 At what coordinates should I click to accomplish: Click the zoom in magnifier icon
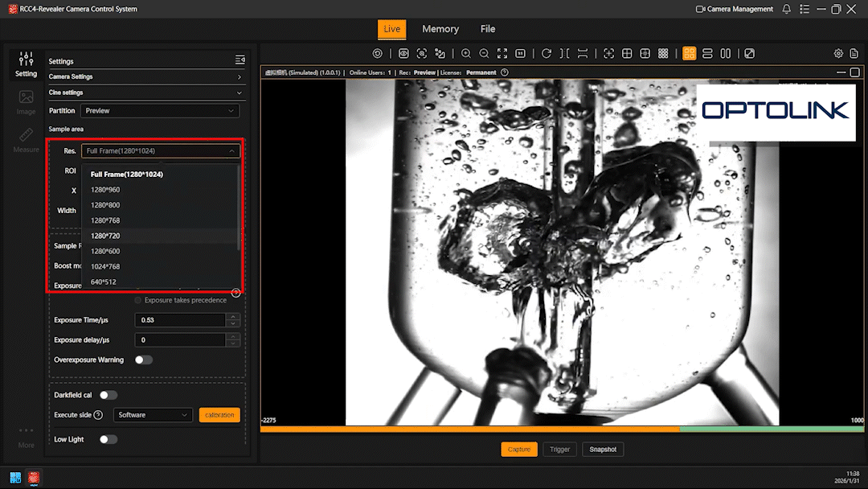(466, 53)
